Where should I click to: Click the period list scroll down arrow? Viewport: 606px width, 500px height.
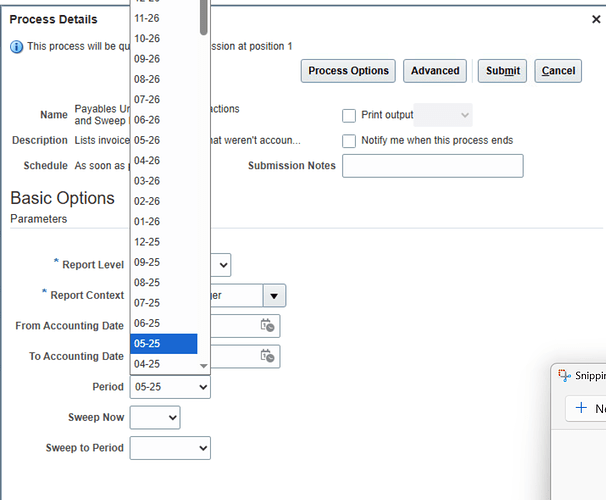(x=204, y=366)
